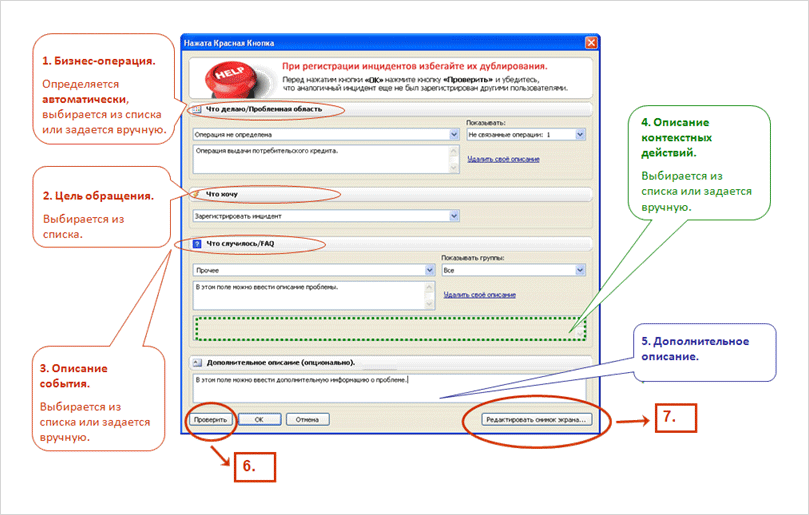Screen dimensions: 809x515
Task: Close the 'Нажата Красная Кнопка' dialog
Action: [591, 43]
